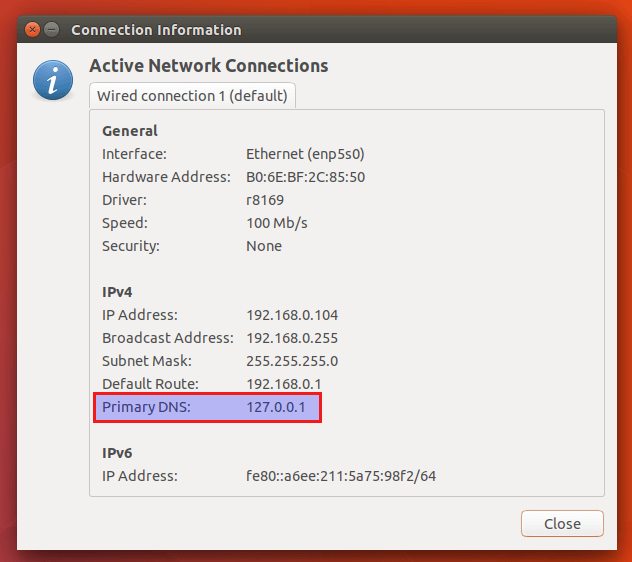Click the default route 192.168.0.1

(284, 384)
